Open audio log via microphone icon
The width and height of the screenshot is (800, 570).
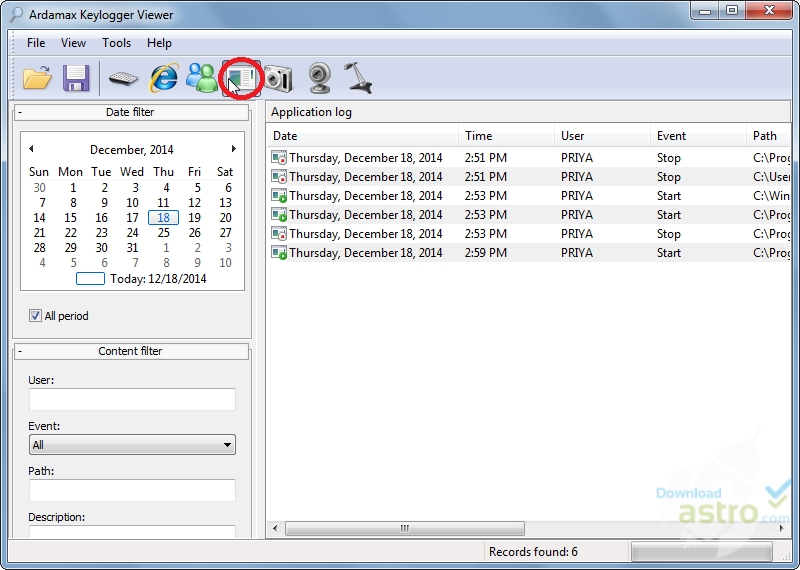click(358, 78)
